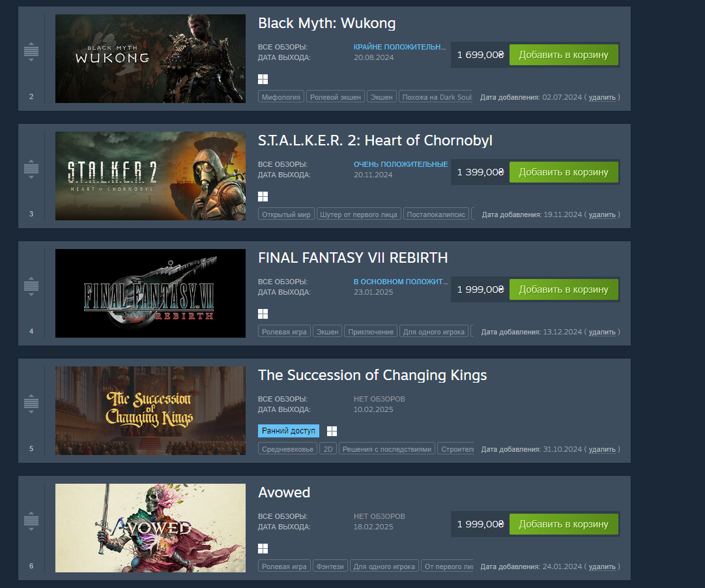Click the drag handle for S.T.A.L.K.E.R. 2 row

click(x=31, y=169)
